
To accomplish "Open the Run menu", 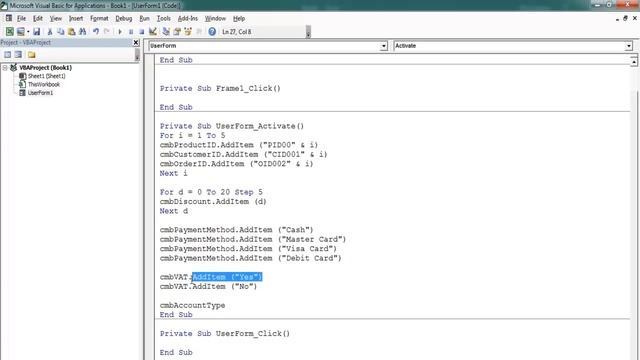I will pos(144,18).
